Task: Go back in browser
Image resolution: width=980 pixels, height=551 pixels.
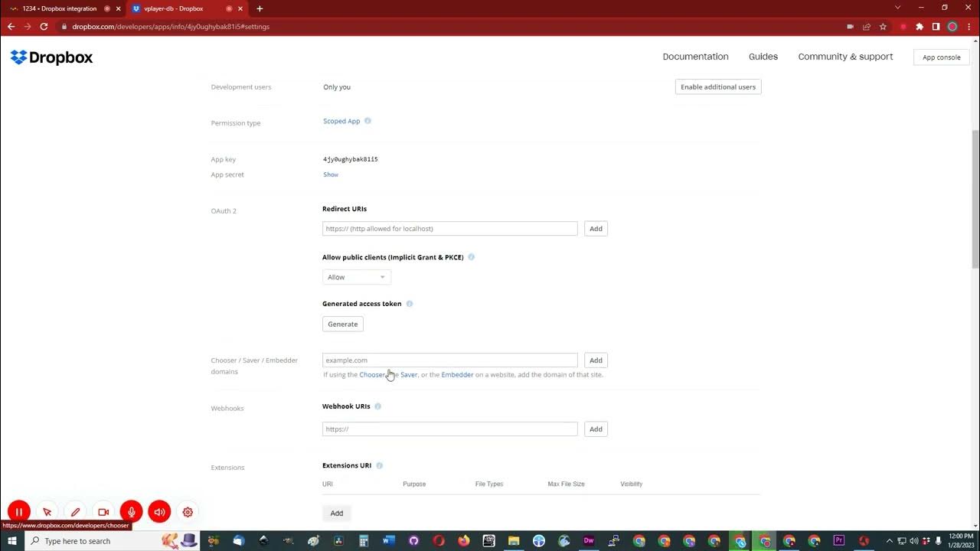Action: (11, 26)
